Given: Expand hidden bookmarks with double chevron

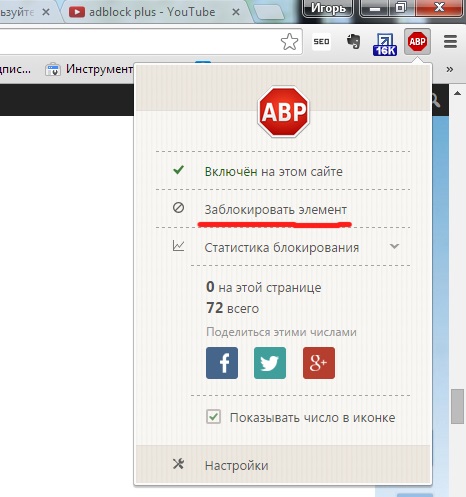Looking at the screenshot, I should point(450,69).
